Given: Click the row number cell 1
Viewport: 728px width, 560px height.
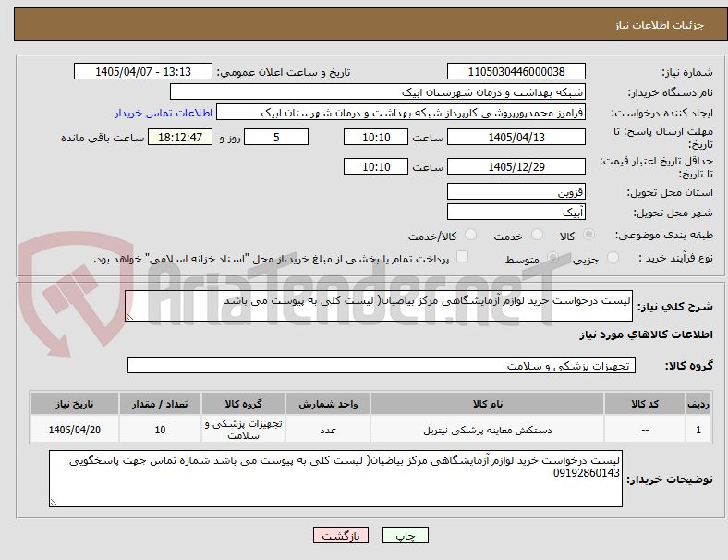Looking at the screenshot, I should click(x=698, y=430).
